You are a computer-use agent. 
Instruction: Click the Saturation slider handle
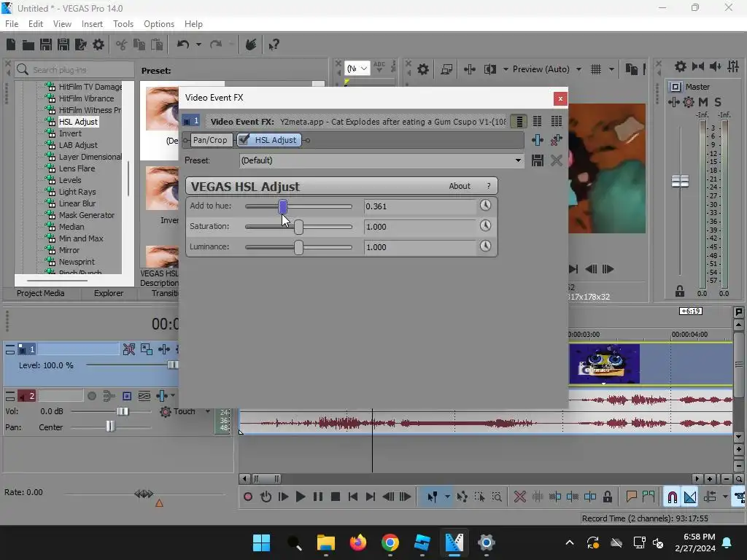point(298,227)
